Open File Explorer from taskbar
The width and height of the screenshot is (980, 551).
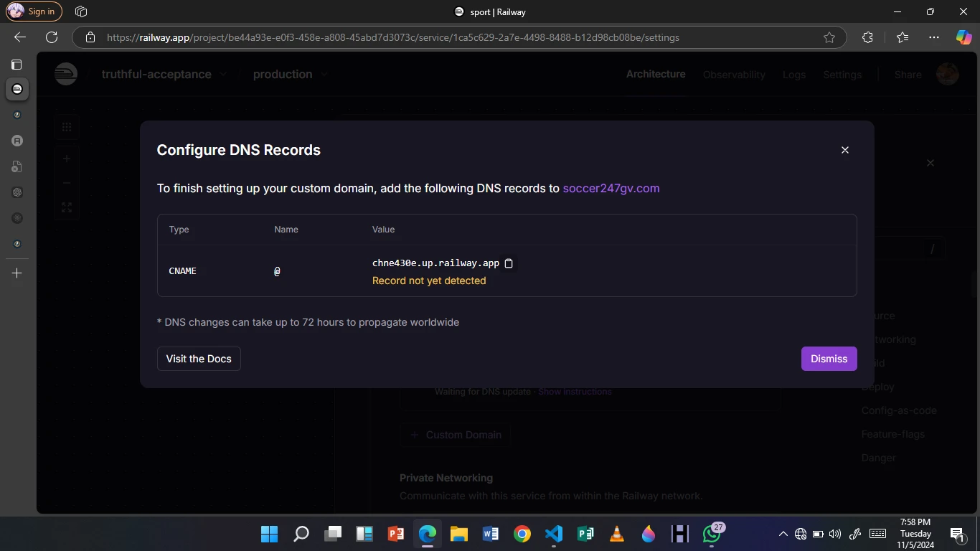point(459,534)
